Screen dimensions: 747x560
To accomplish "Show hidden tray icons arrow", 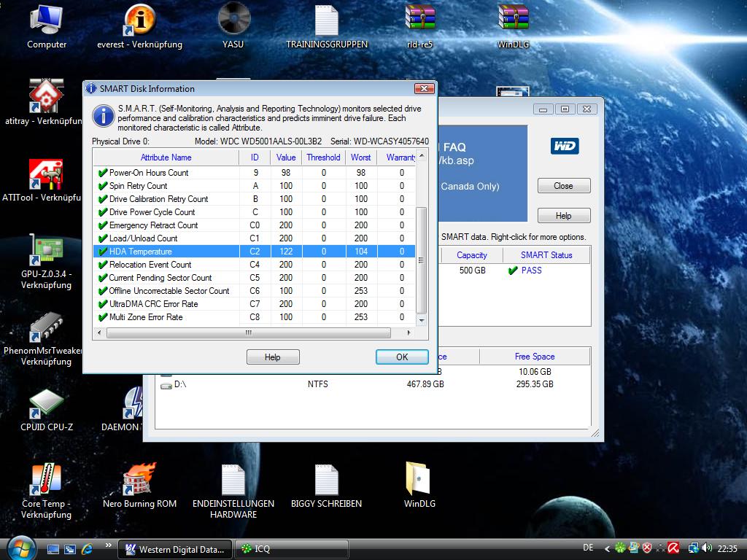I will (608, 549).
